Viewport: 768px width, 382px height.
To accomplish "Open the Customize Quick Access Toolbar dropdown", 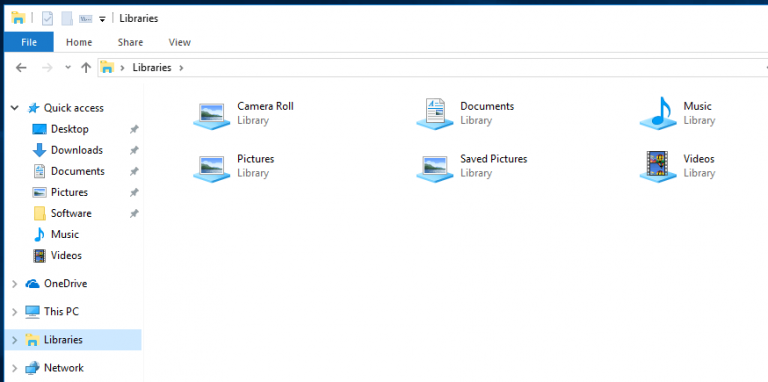I will point(102,19).
